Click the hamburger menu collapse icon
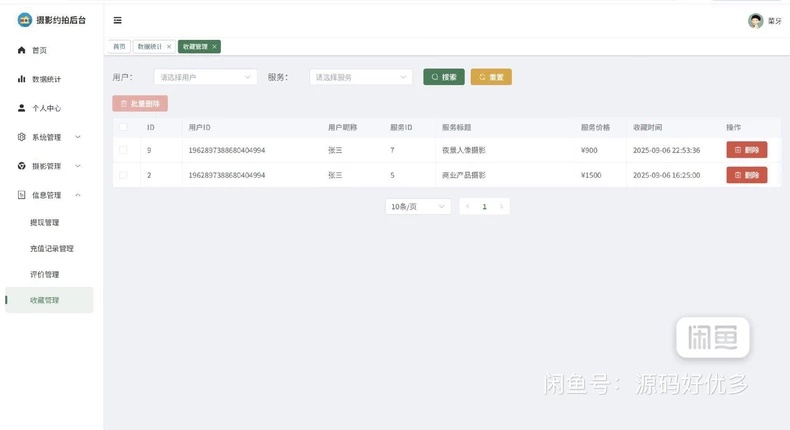The height and width of the screenshot is (430, 790). [x=117, y=20]
